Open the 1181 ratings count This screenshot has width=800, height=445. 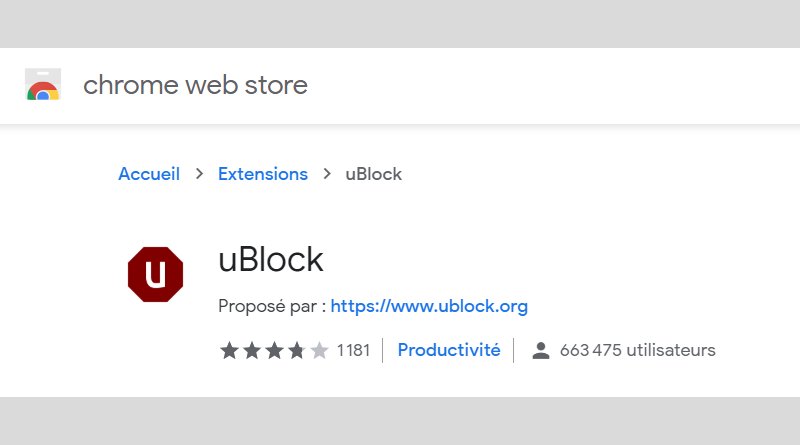coord(353,351)
